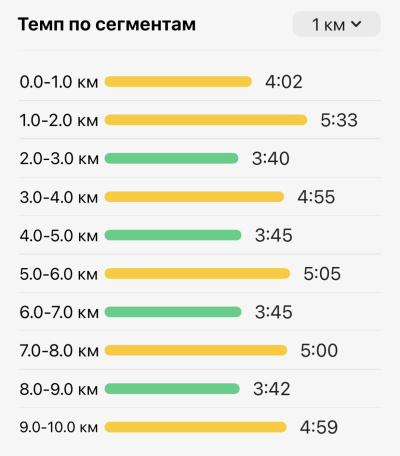Click the 3:40 fastest pace value
This screenshot has height=456, width=400.
pos(271,158)
